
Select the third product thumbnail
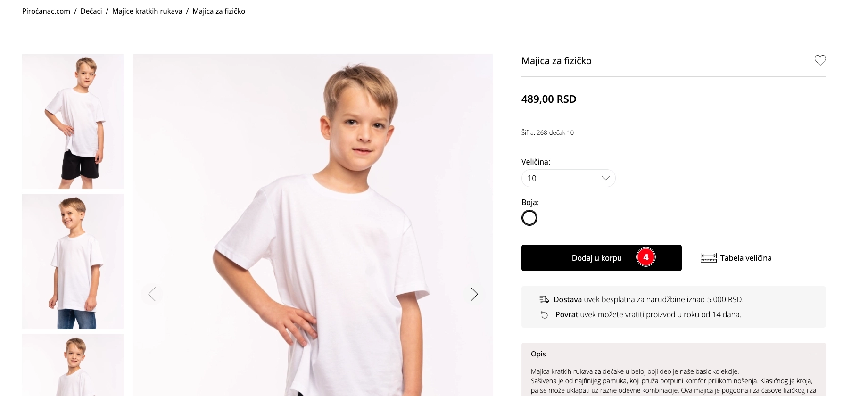tap(73, 365)
